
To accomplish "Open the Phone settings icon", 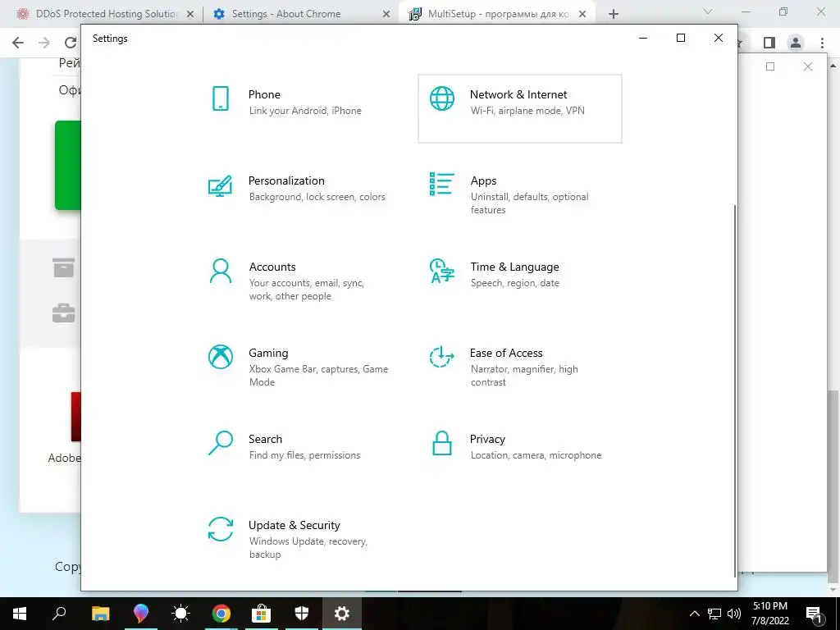I will click(x=220, y=98).
